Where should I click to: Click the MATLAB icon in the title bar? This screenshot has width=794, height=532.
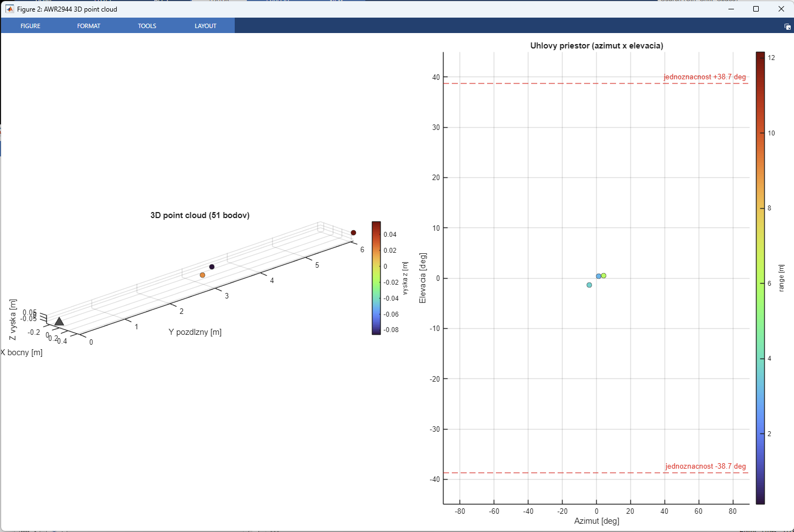coord(9,9)
